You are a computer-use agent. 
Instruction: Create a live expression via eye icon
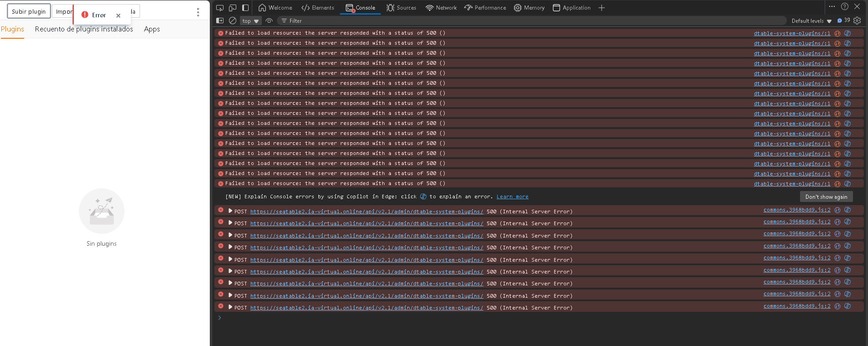269,21
